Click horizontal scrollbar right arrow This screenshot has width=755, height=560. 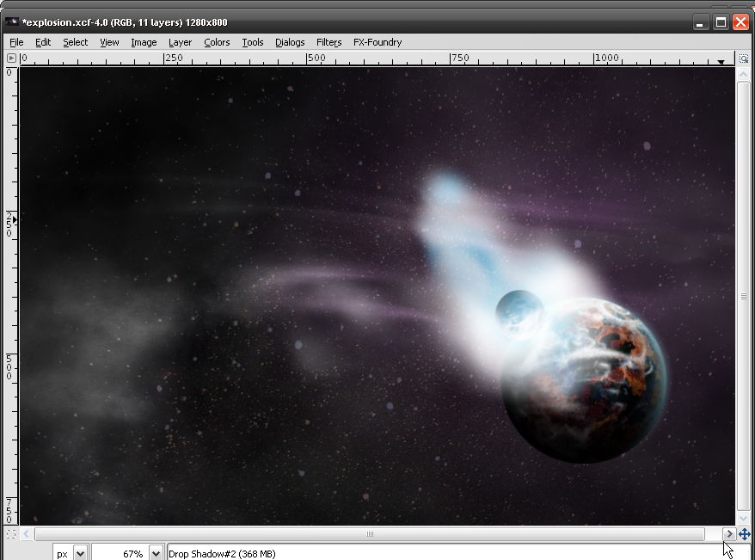point(729,533)
